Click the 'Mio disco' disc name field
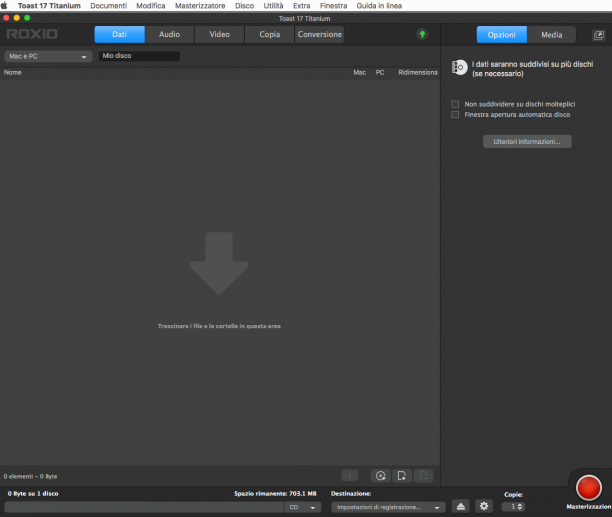Viewport: 612px width, 517px height. (139, 56)
